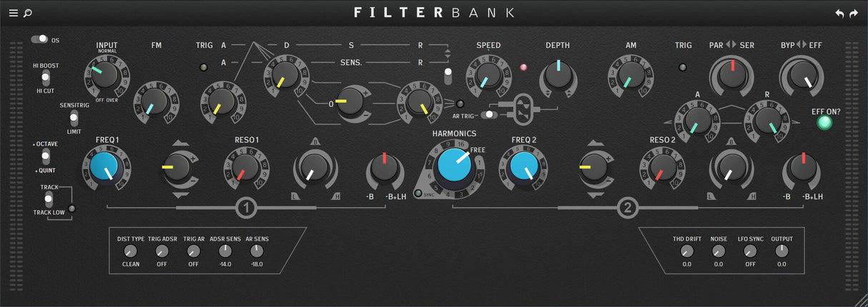Image resolution: width=868 pixels, height=307 pixels.
Task: Flip the Hi Boost / Hi Cut switch
Action: pyautogui.click(x=45, y=78)
